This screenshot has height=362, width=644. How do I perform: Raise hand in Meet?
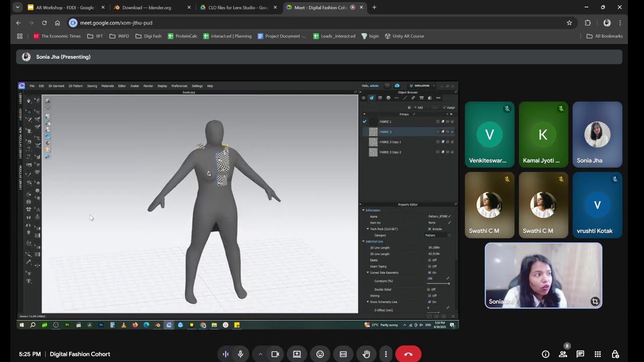(x=366, y=354)
